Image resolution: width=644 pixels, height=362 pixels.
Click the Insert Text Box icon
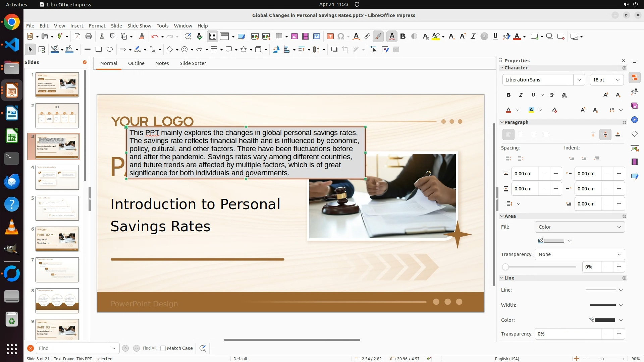coord(330,37)
